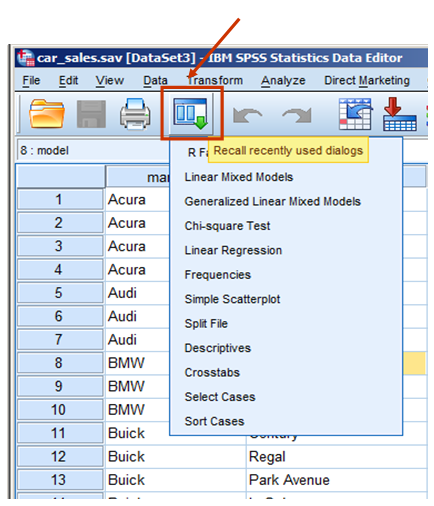The image size is (434, 506).
Task: Click Audi cell in row 5
Action: click(137, 293)
